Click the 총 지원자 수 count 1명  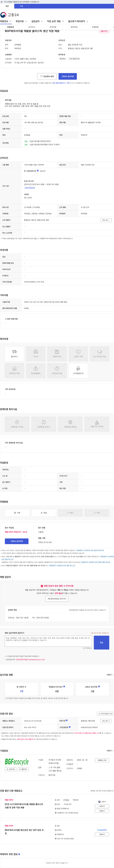21,691
